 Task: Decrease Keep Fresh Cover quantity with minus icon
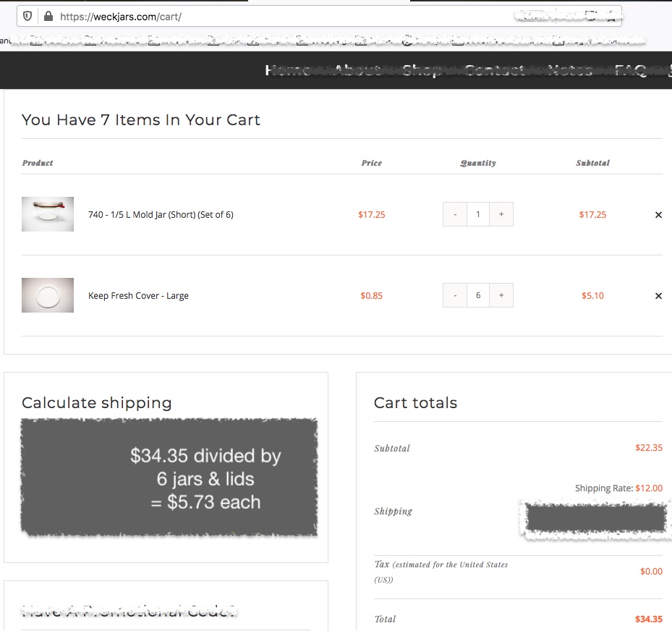click(455, 295)
